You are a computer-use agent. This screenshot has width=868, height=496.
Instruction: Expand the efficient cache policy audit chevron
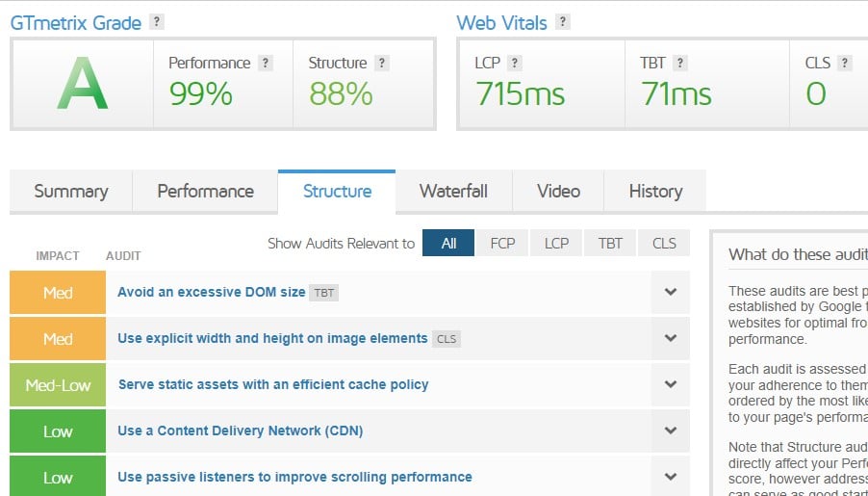coord(671,384)
